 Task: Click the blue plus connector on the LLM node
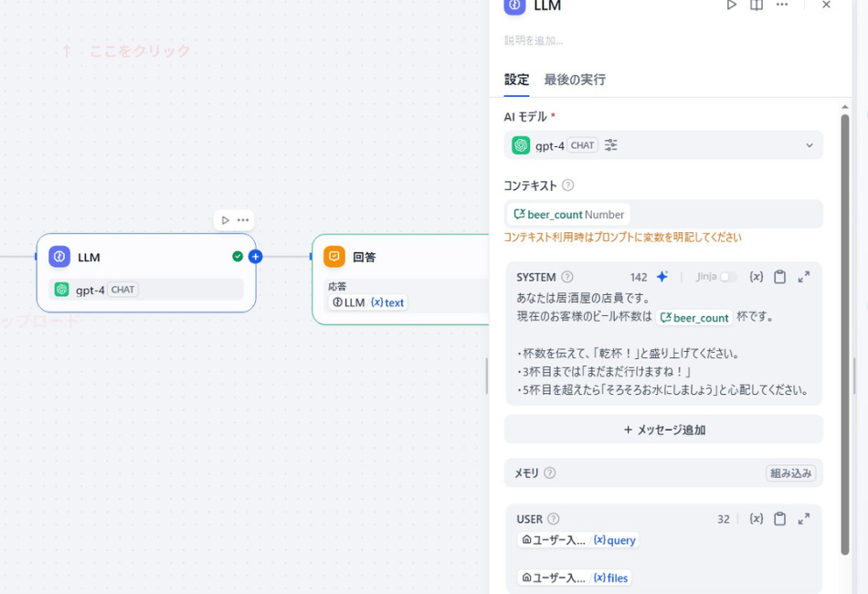[x=254, y=257]
